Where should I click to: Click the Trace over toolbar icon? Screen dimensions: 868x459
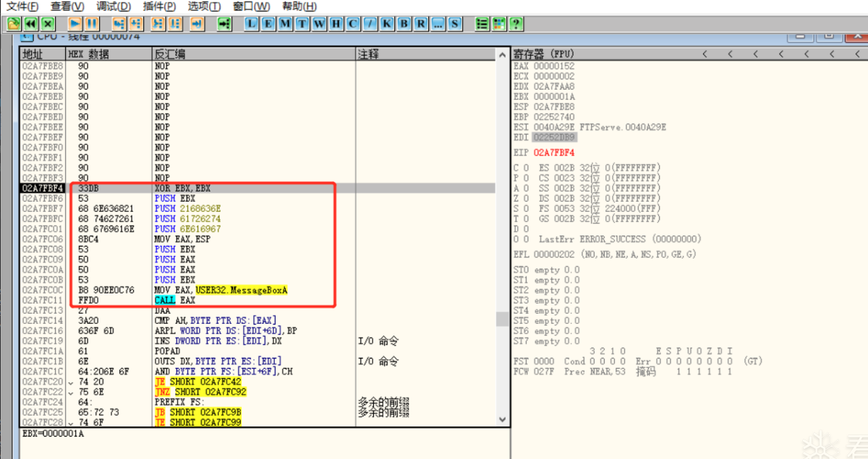pyautogui.click(x=175, y=23)
